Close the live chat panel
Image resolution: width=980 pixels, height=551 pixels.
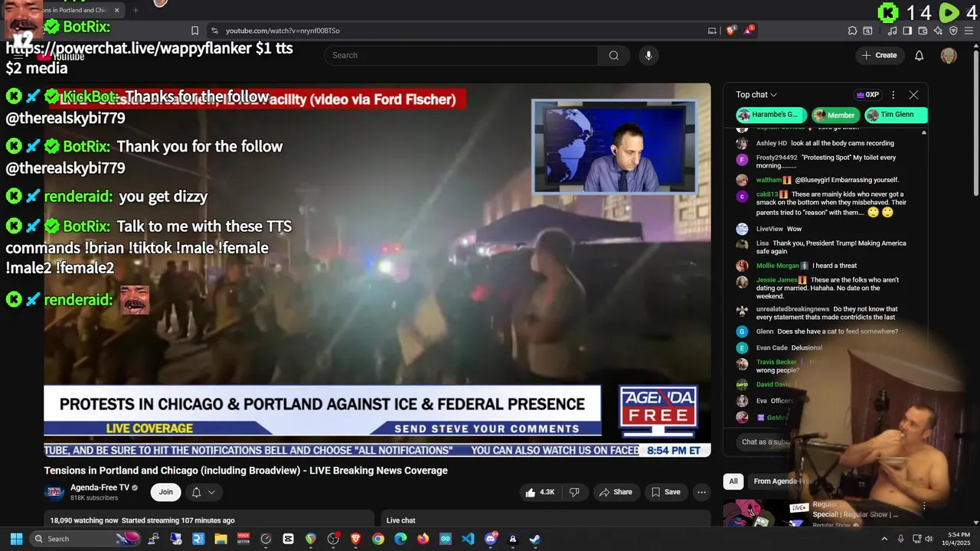coord(913,95)
